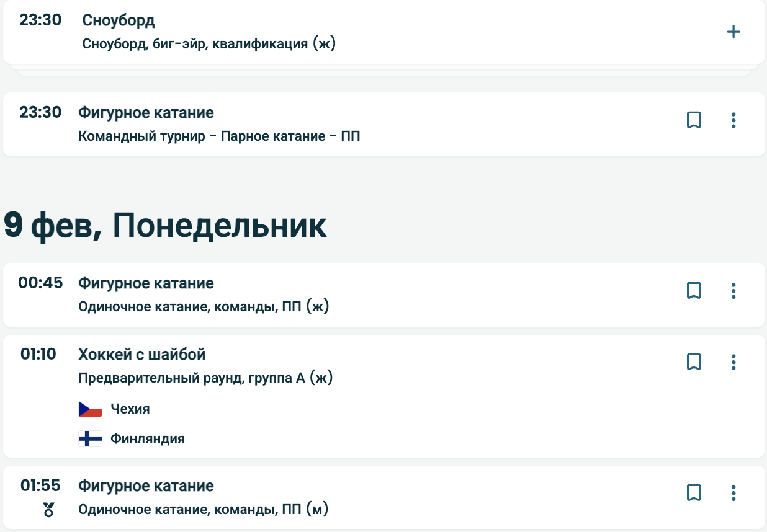
Task: Bookmark the 00:45 Фигурное катание event
Action: (694, 291)
